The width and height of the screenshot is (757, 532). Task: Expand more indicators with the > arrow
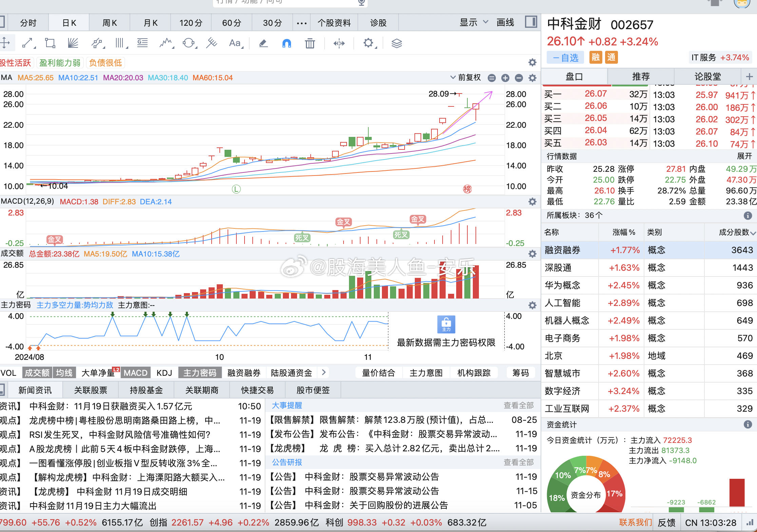(x=324, y=372)
